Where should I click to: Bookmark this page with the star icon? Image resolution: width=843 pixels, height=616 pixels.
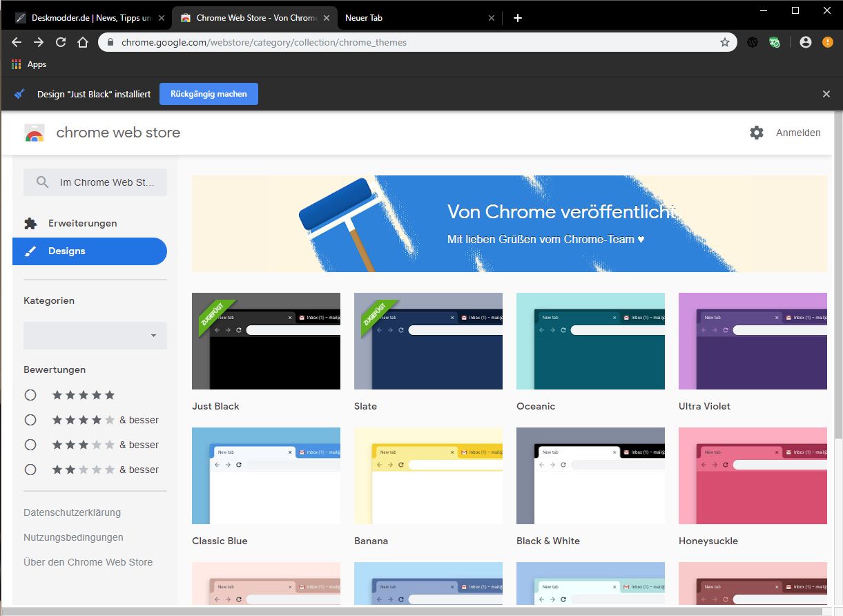[x=725, y=42]
